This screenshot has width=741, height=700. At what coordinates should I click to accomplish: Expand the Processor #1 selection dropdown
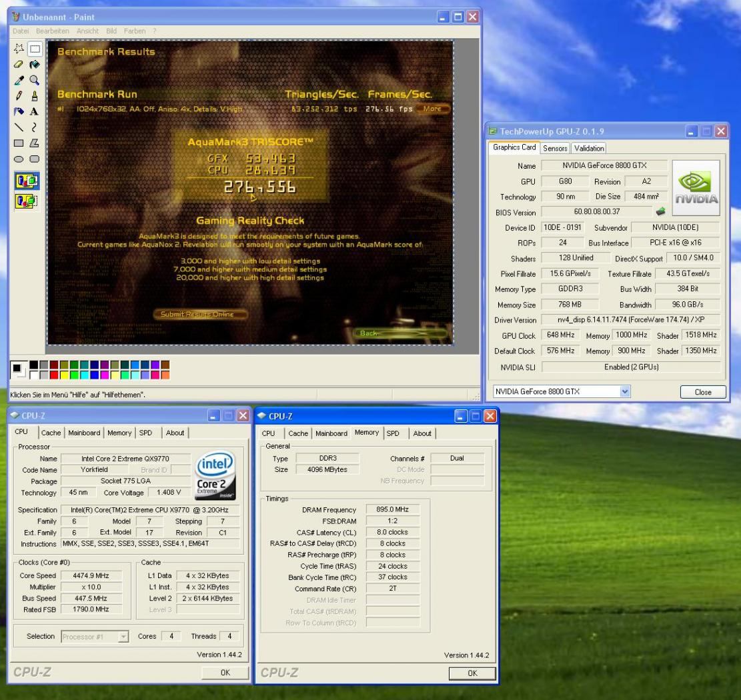(123, 637)
